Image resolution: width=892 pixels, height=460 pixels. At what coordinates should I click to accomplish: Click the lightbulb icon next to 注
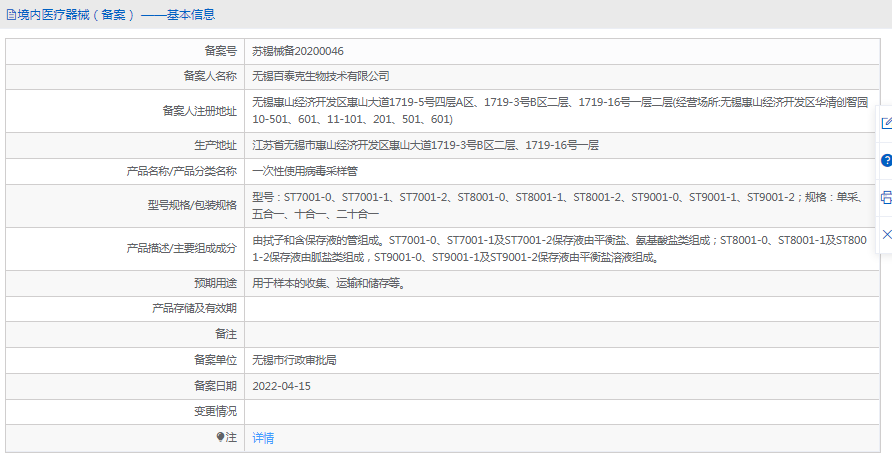221,437
